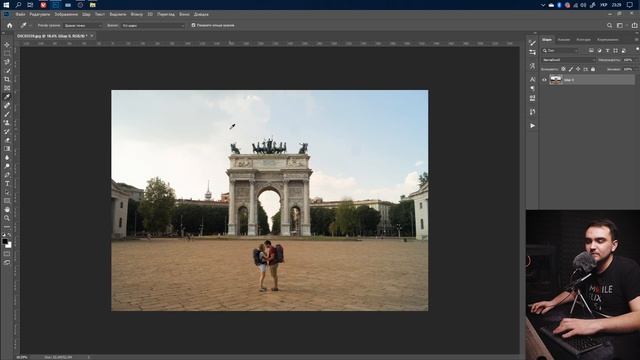Open the Actions panel play icon
The image size is (640, 360).
pyautogui.click(x=532, y=126)
